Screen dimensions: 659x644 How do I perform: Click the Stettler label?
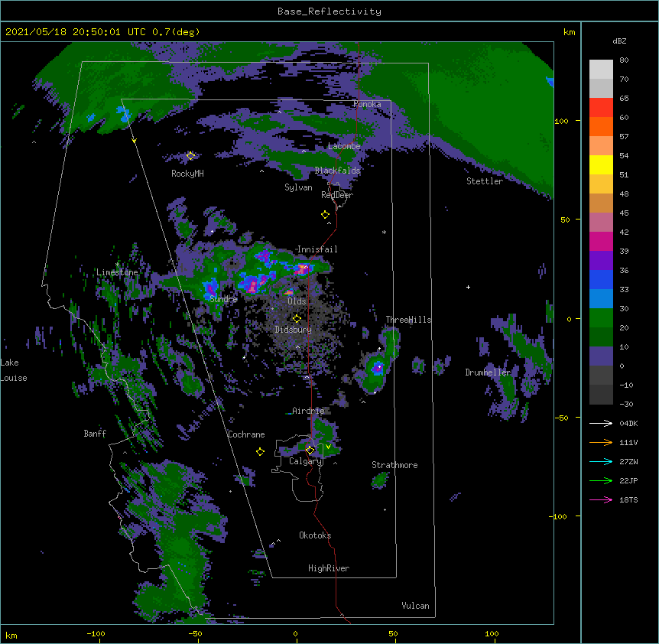pyautogui.click(x=485, y=181)
